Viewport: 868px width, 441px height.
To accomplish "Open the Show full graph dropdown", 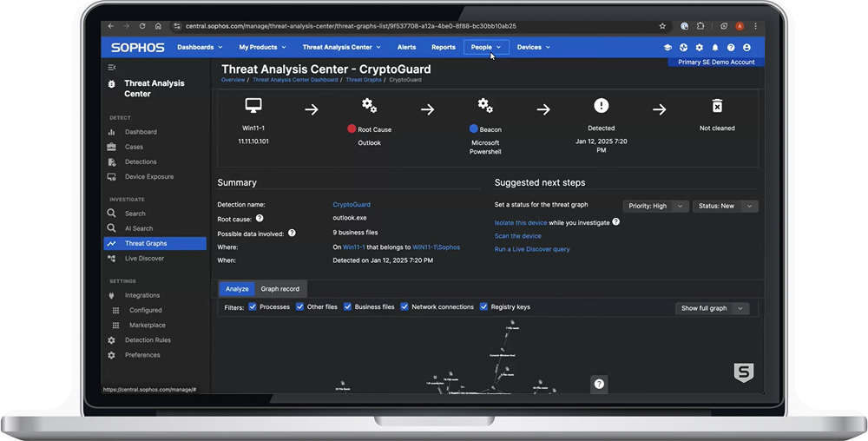I will click(712, 308).
